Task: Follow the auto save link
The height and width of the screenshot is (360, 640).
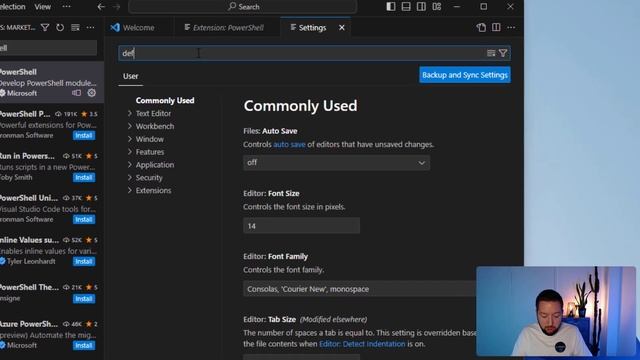Action: (x=289, y=144)
